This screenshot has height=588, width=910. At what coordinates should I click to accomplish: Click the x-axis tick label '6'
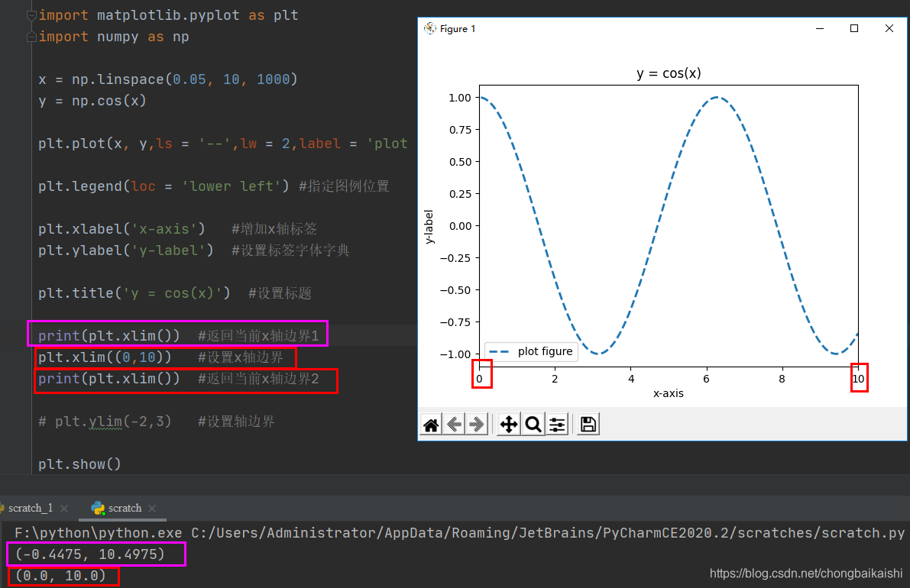706,379
